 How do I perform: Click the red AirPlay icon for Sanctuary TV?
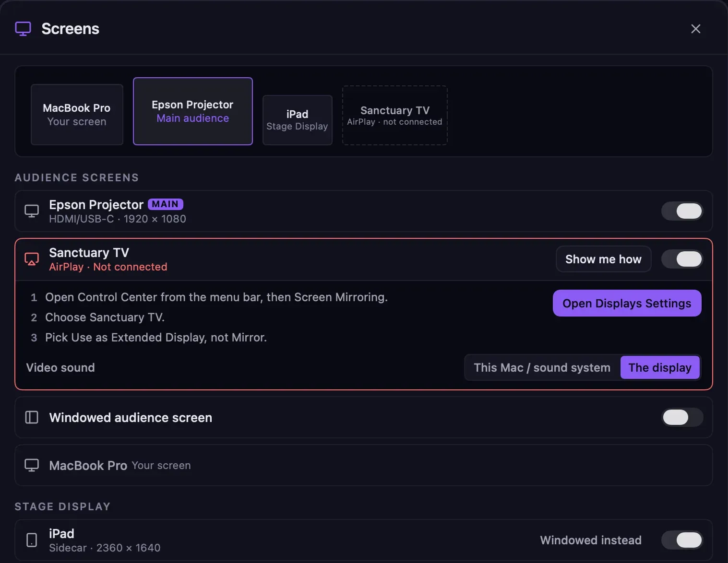[x=32, y=259]
